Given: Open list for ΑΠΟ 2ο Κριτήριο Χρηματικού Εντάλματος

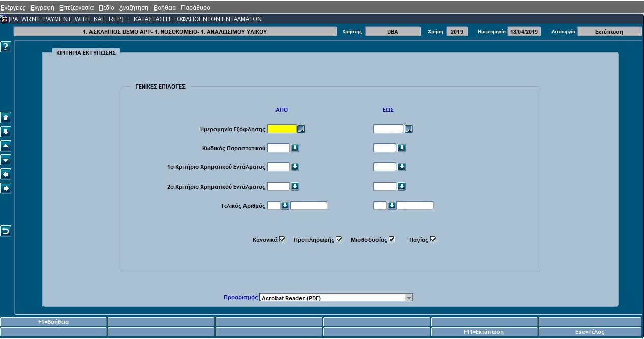Looking at the screenshot, I should pos(295,187).
